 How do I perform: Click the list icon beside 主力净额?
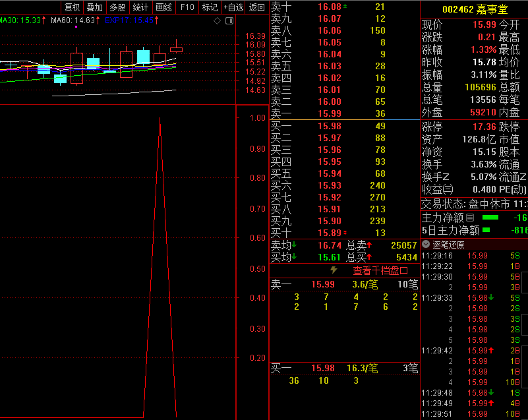click(470, 218)
